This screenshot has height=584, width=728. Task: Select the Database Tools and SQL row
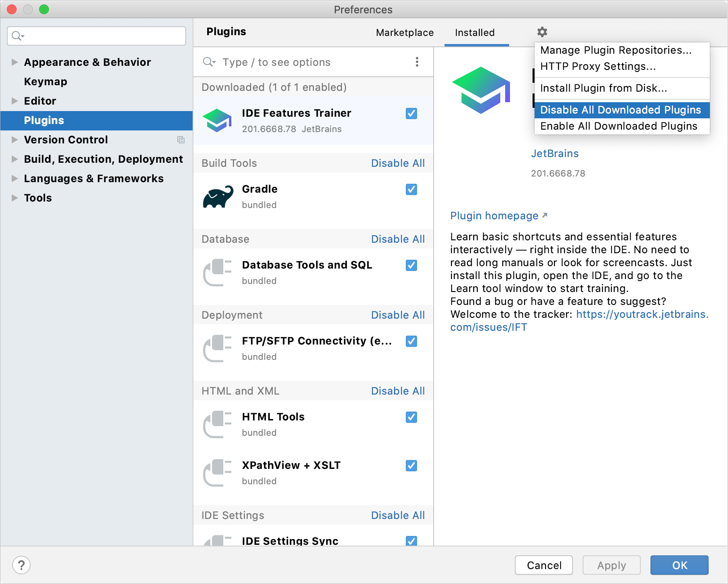pos(313,273)
